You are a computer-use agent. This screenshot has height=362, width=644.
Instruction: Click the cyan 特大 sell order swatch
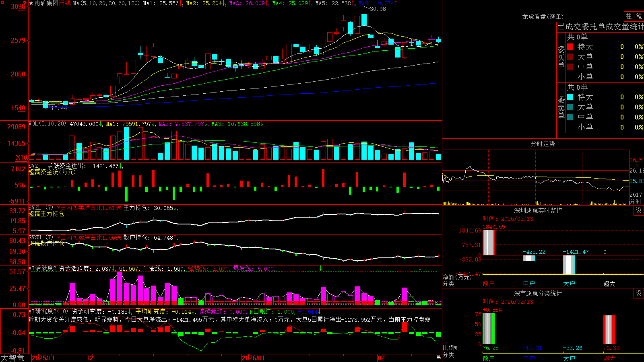(570, 97)
